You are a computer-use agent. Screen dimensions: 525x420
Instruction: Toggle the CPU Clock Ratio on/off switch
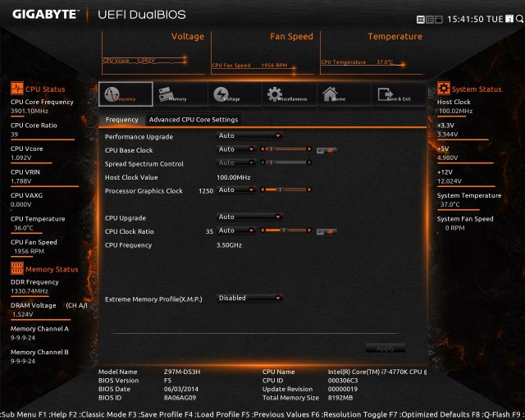[326, 231]
